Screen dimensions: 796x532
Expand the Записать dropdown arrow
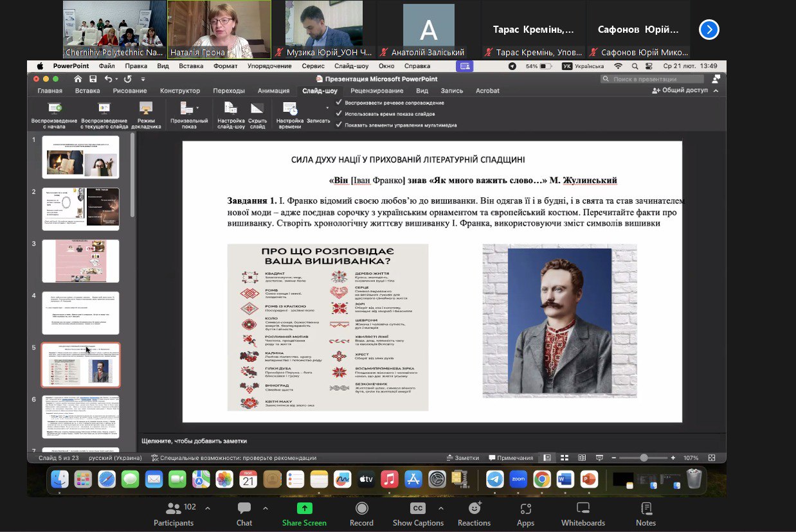327,108
